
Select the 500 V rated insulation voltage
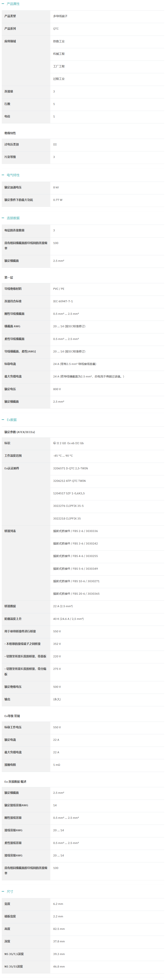coord(57,687)
